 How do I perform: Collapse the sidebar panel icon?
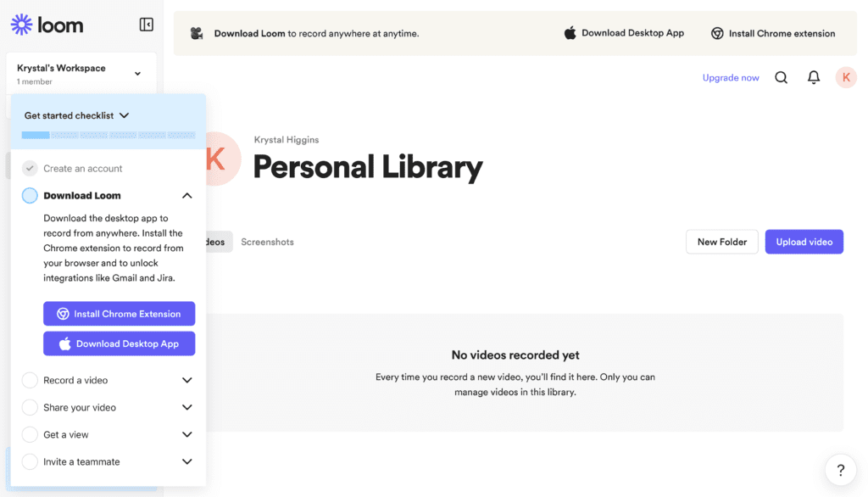[147, 25]
